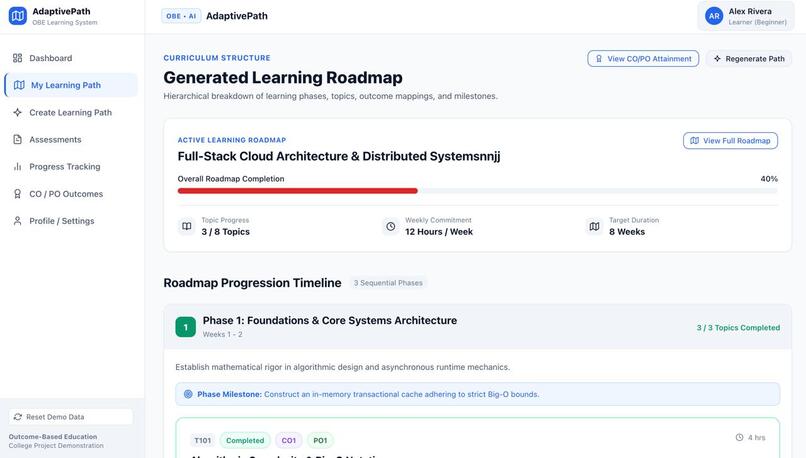Navigate to Progress Tracking
This screenshot has height=458, width=806.
point(71,167)
